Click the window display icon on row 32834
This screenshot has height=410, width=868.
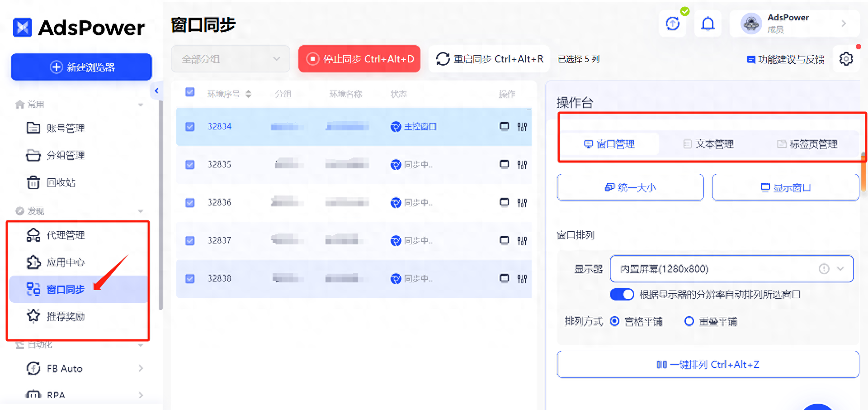504,127
